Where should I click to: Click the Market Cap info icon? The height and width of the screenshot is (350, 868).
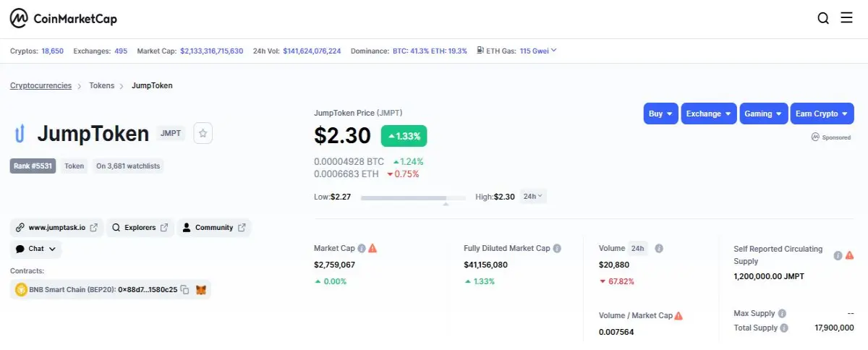click(x=362, y=248)
